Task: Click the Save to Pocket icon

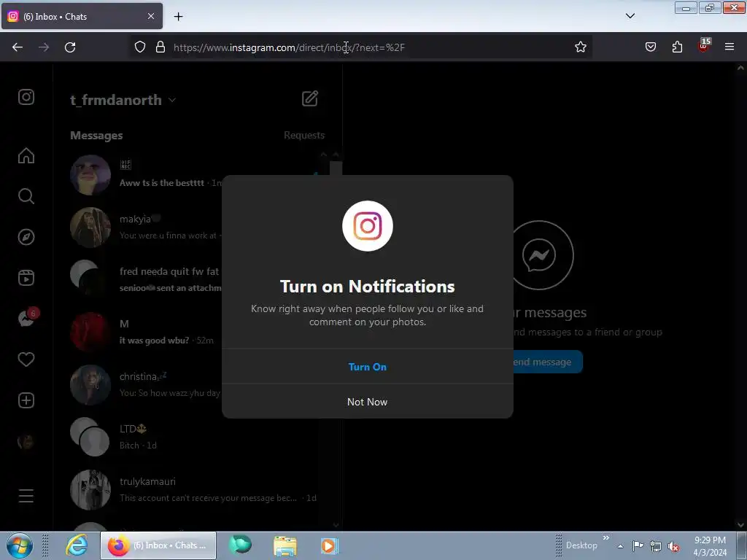Action: 650,47
